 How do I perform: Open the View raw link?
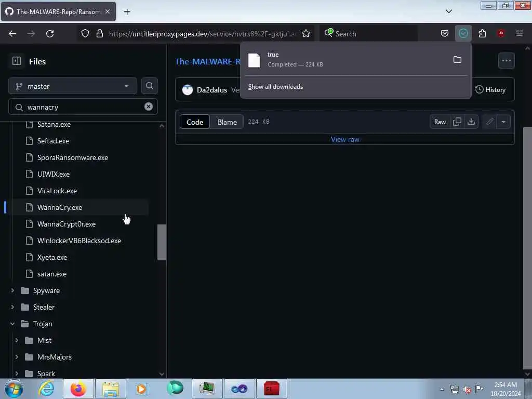tap(345, 139)
